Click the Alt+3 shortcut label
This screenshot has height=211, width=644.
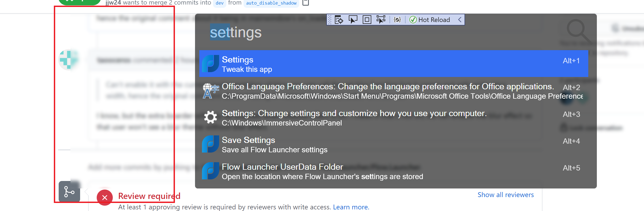(x=571, y=114)
